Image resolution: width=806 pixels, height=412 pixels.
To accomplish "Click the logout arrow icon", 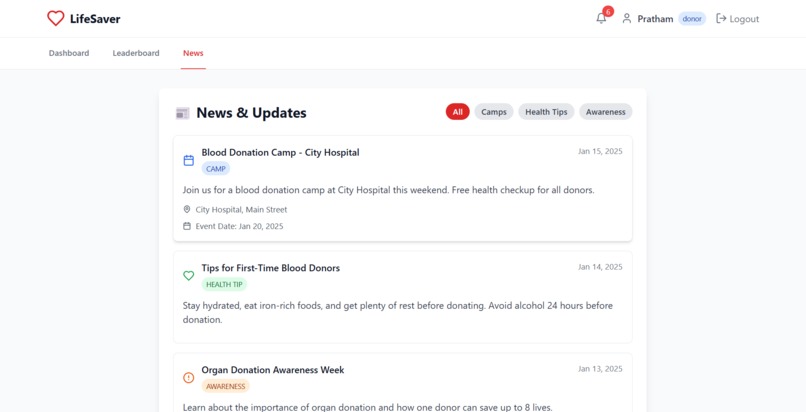I will pyautogui.click(x=721, y=18).
